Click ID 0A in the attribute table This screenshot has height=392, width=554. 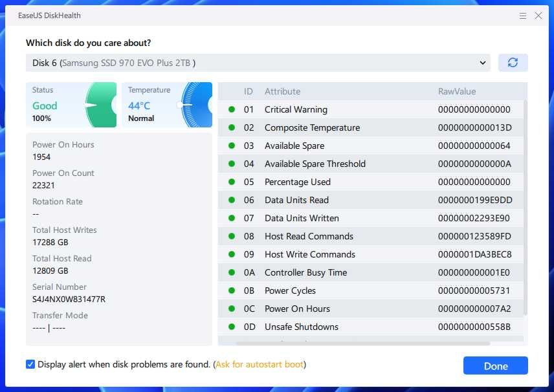[x=249, y=272]
